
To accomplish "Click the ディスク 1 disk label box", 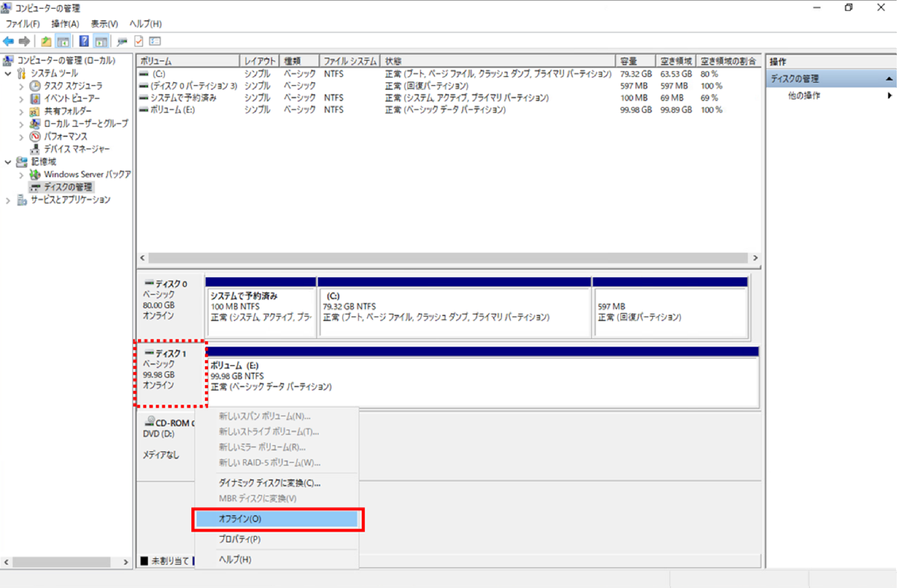I will pos(170,373).
